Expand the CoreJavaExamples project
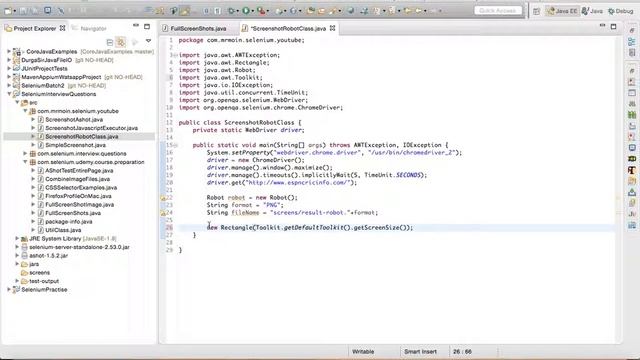 click(x=9, y=51)
